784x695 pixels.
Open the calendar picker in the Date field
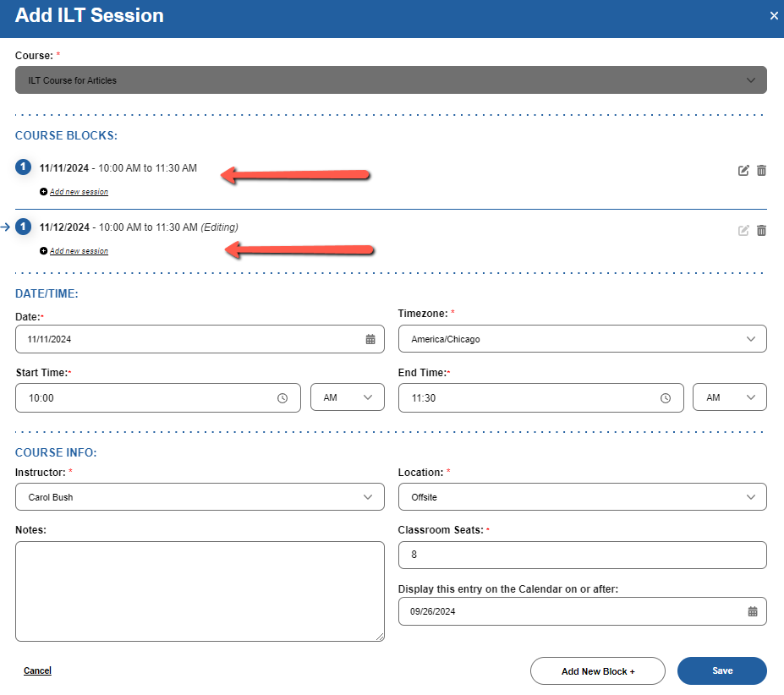[370, 338]
